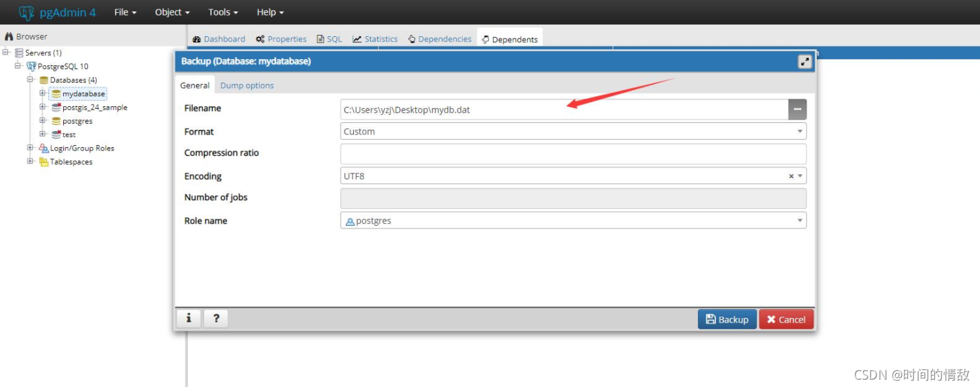
Task: Click the Dashboard tab gauge icon
Action: point(197,39)
